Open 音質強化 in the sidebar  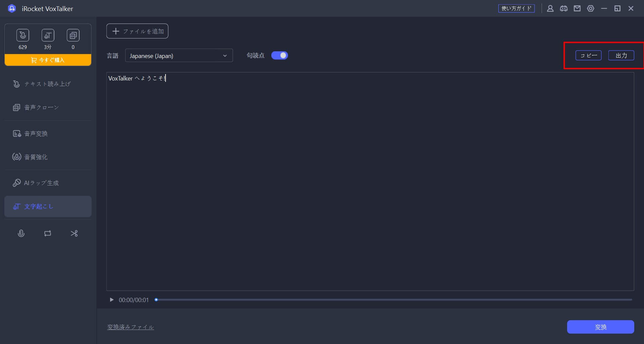pos(48,157)
